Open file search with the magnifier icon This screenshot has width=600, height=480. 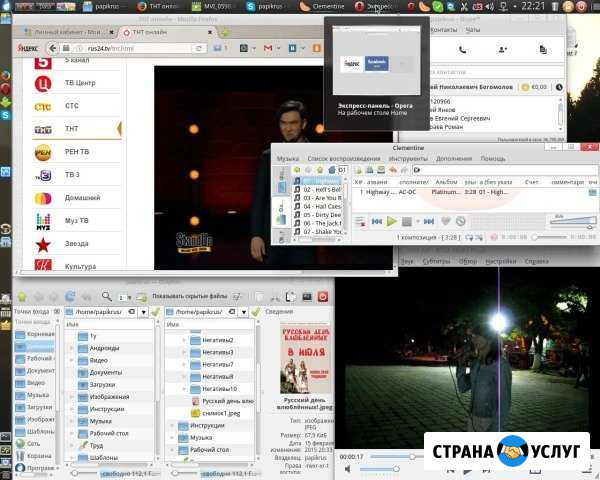[107, 296]
